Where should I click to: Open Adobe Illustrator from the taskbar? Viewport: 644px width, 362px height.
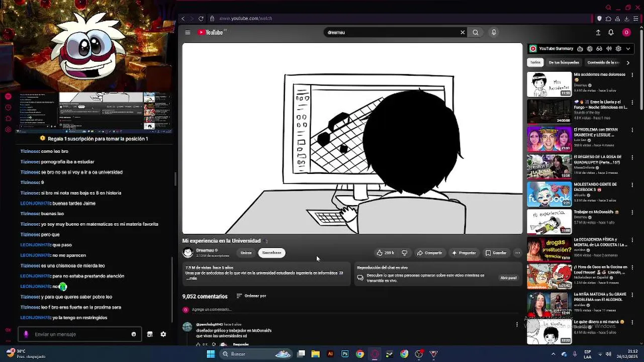point(330,354)
